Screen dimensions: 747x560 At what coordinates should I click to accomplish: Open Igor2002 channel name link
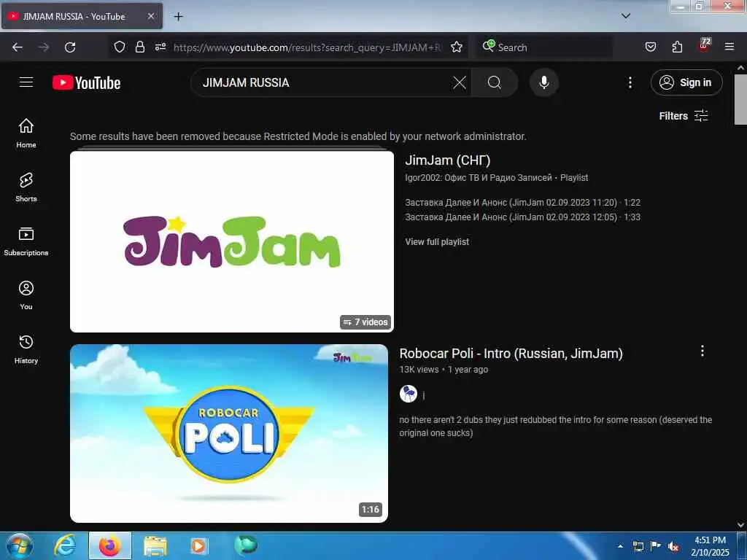(479, 178)
